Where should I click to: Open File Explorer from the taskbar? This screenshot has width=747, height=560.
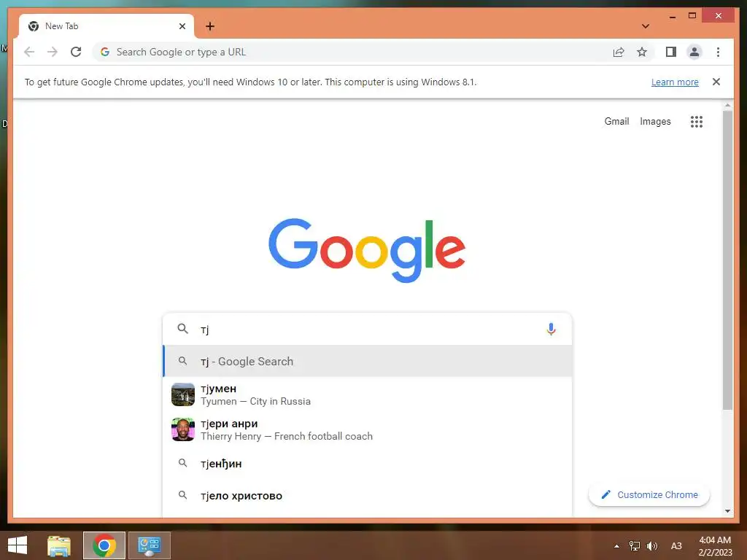(59, 545)
